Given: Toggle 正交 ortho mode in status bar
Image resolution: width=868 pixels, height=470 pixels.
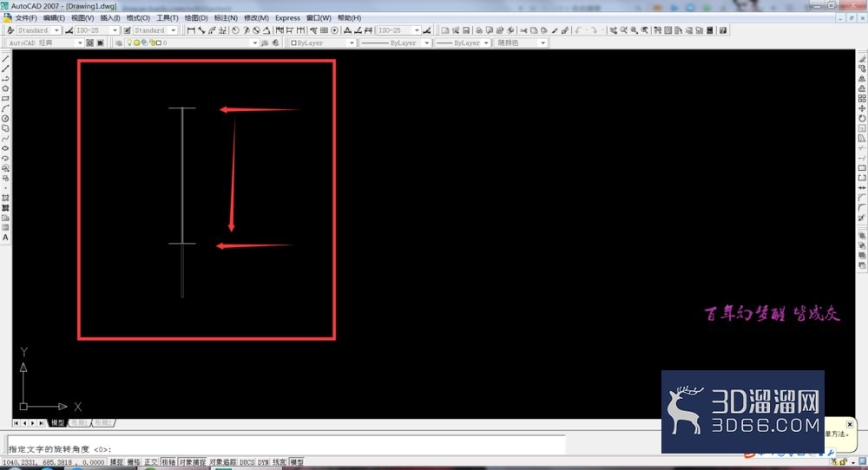Looking at the screenshot, I should pos(151,461).
